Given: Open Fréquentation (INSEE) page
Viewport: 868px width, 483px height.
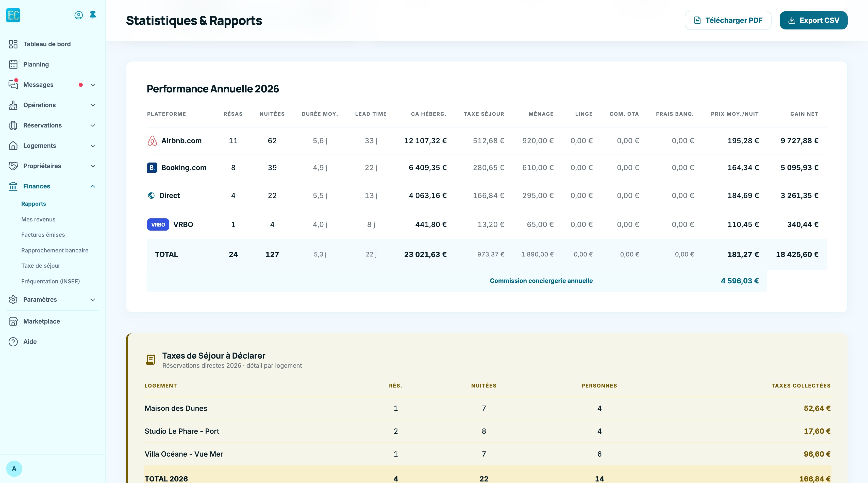Looking at the screenshot, I should (51, 281).
